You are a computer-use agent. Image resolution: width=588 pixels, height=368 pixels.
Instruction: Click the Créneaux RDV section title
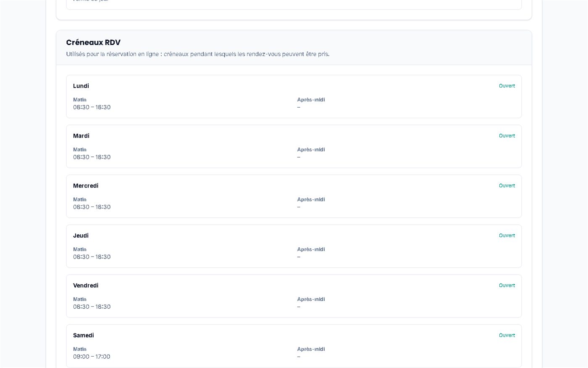tap(93, 42)
